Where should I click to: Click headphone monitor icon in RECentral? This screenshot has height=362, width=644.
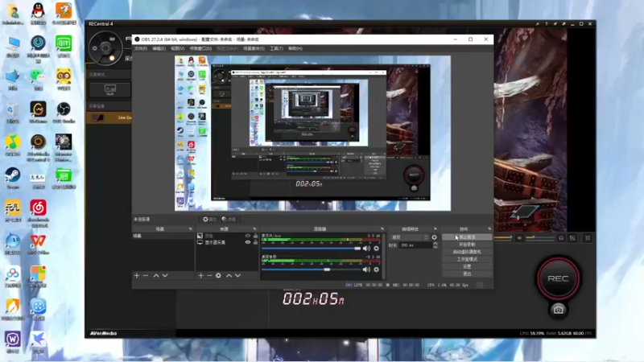click(x=561, y=237)
